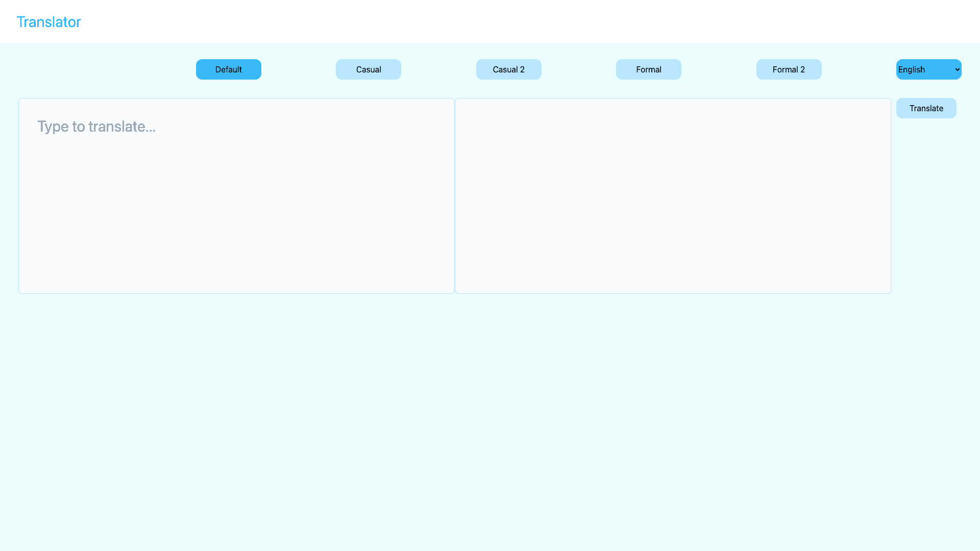Click the button right of the Default style
Image resolution: width=980 pixels, height=551 pixels.
pyautogui.click(x=368, y=69)
